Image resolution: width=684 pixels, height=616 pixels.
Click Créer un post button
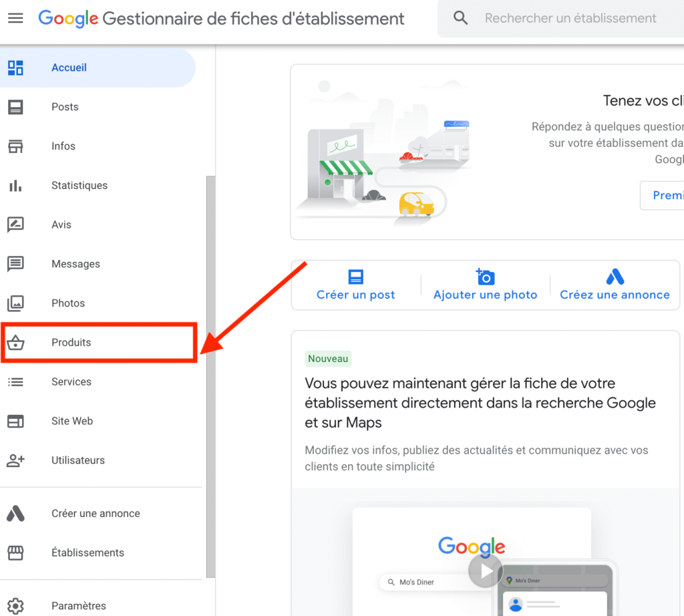(355, 285)
